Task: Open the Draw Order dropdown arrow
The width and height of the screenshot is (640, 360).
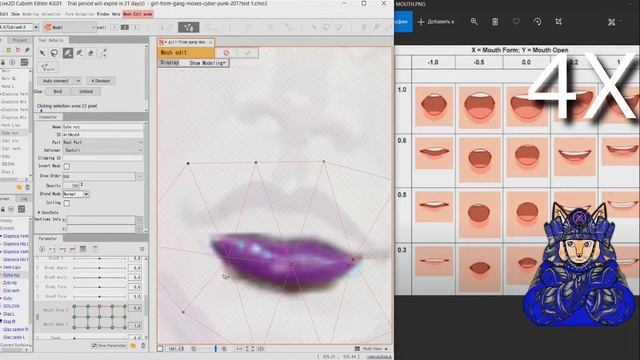Action: tap(139, 176)
